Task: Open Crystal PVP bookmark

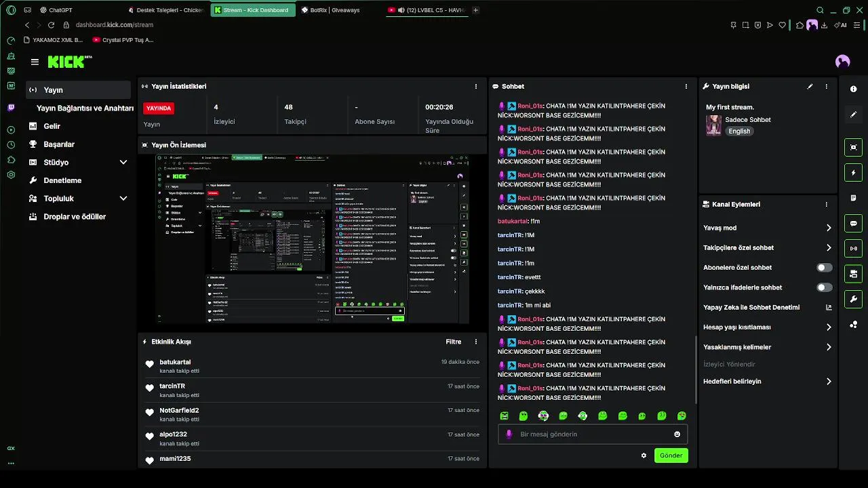Action: point(123,40)
